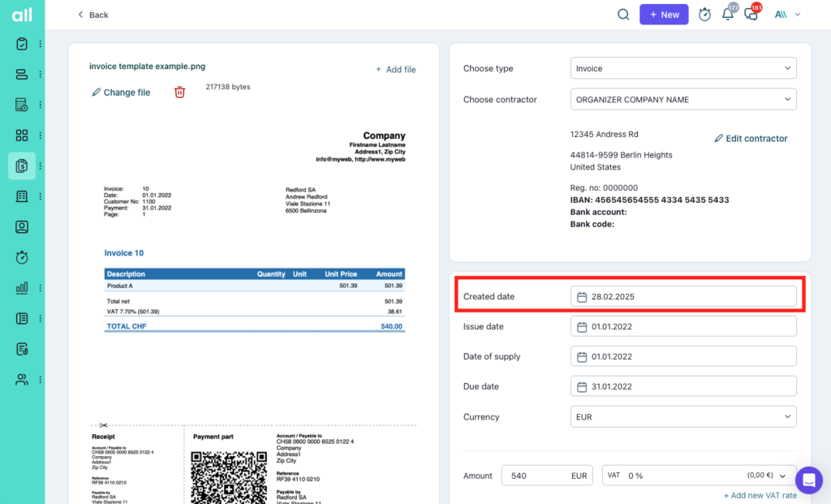The height and width of the screenshot is (504, 831).
Task: Open the team users sidebar icon
Action: [22, 380]
